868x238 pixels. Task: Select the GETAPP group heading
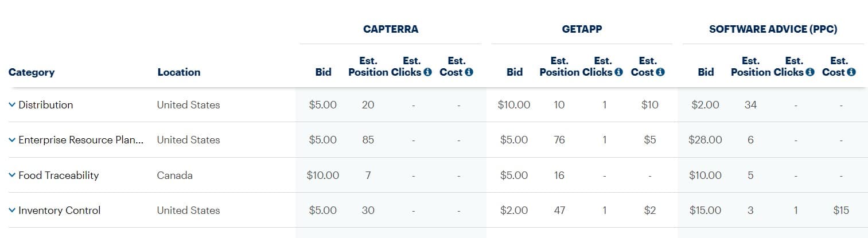pyautogui.click(x=582, y=29)
